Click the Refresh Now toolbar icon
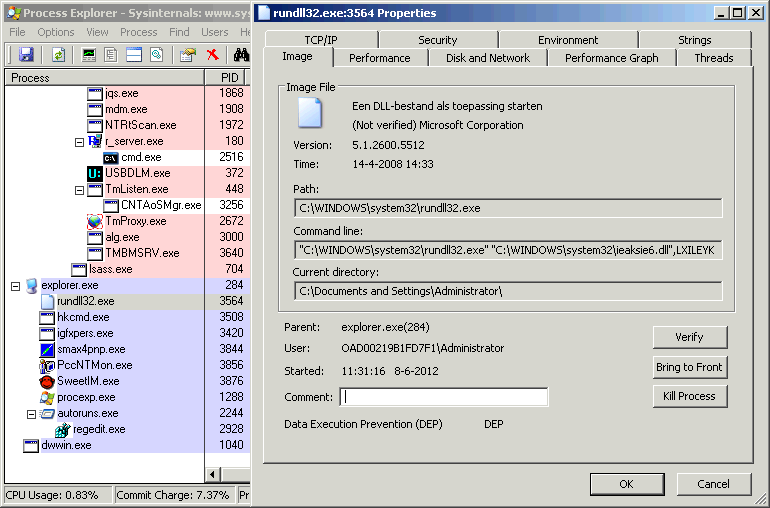770x508 pixels. (x=58, y=55)
